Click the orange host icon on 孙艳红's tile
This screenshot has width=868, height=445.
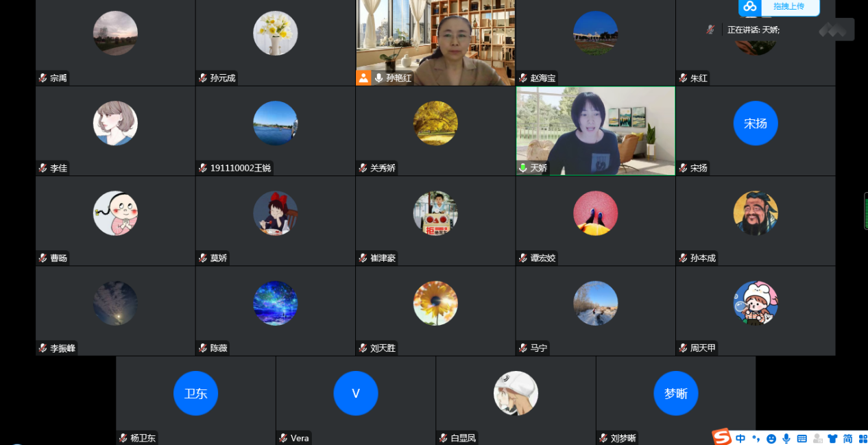[363, 78]
